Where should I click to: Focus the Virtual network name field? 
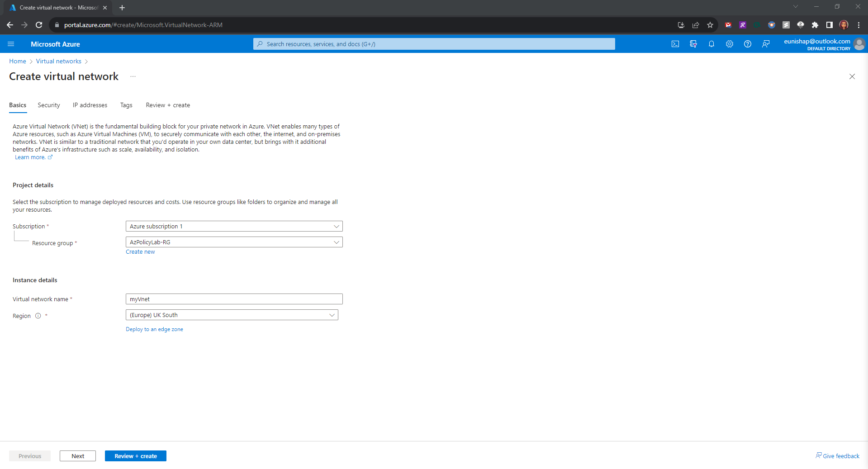click(x=234, y=299)
